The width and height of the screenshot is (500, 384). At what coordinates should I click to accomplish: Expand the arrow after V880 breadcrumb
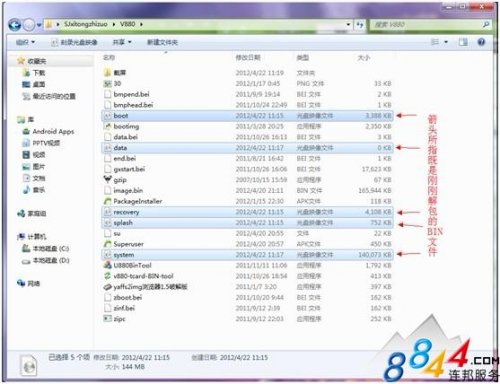pyautogui.click(x=141, y=24)
